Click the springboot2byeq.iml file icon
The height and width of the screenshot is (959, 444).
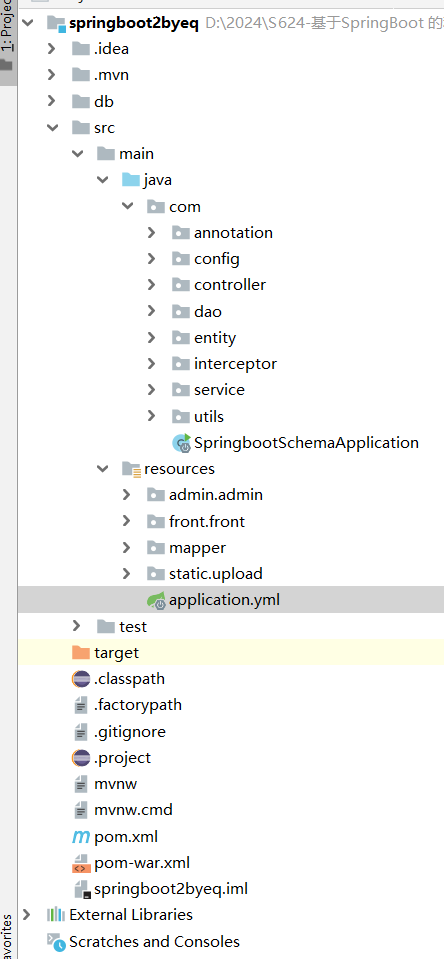click(x=82, y=889)
